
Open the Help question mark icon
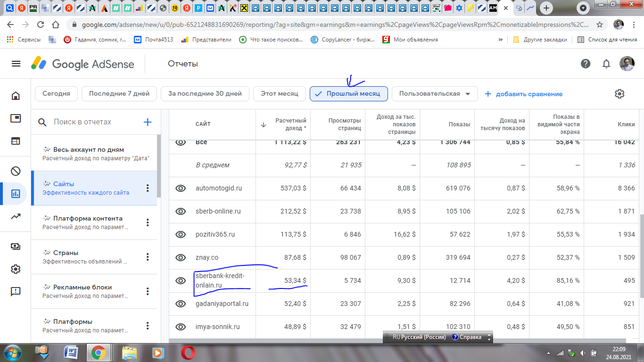[586, 64]
